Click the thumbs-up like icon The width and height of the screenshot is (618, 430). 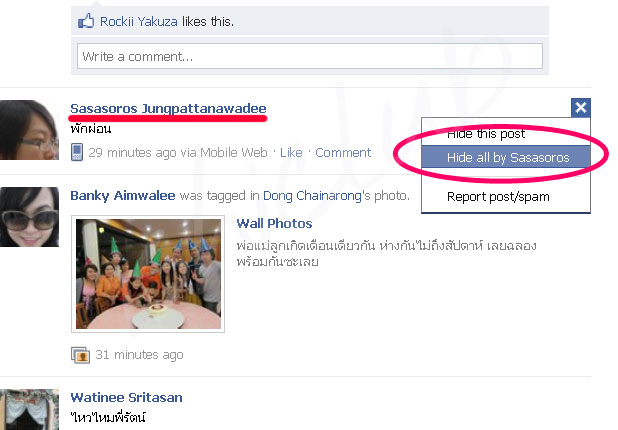(x=86, y=21)
